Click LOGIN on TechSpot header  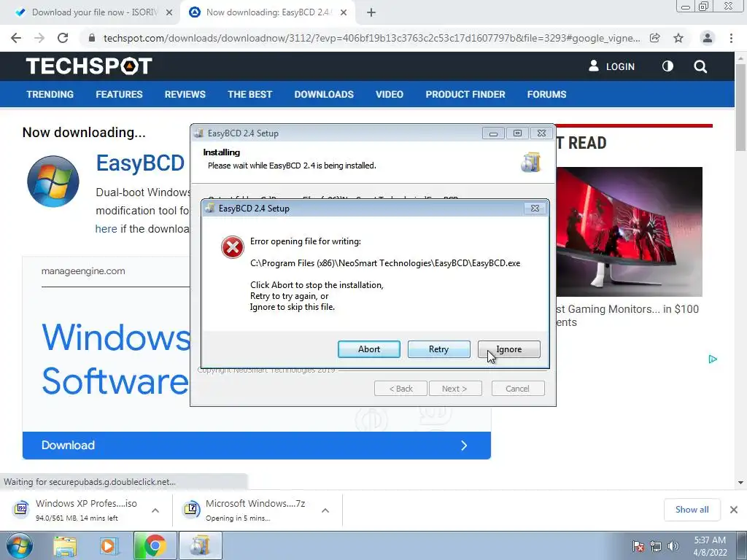(x=612, y=66)
